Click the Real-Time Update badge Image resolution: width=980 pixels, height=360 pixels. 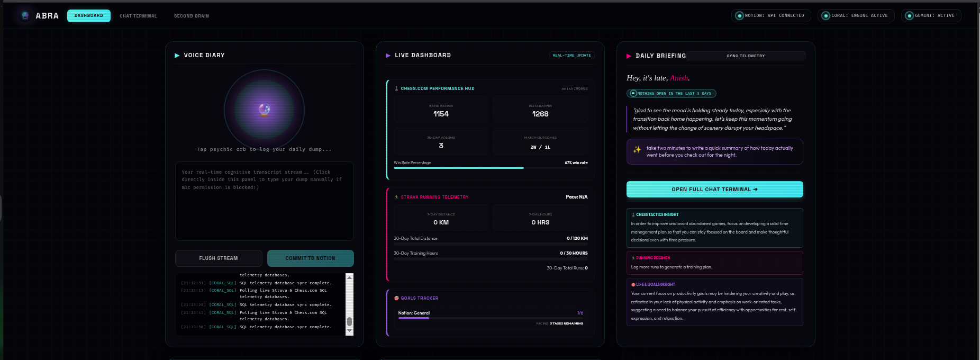(572, 56)
